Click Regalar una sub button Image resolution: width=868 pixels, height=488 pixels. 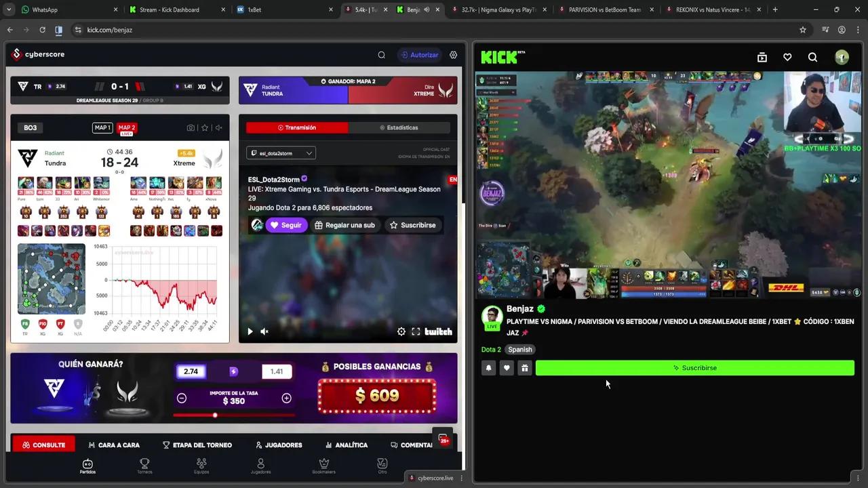pyautogui.click(x=344, y=225)
